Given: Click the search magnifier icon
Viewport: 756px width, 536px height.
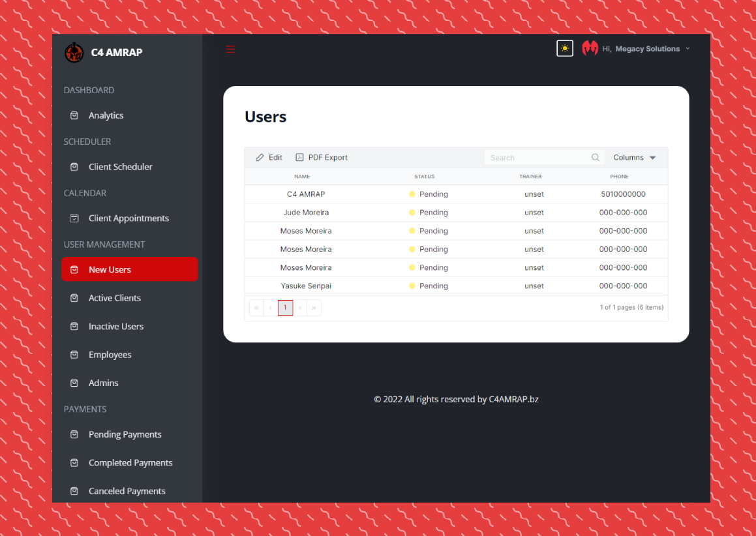Looking at the screenshot, I should (x=596, y=158).
